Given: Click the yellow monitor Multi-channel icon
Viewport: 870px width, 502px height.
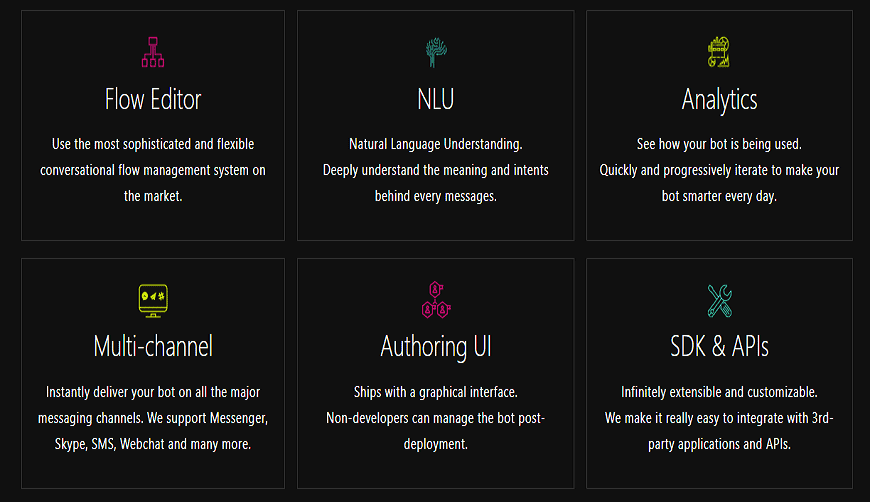Looking at the screenshot, I should coord(153,301).
